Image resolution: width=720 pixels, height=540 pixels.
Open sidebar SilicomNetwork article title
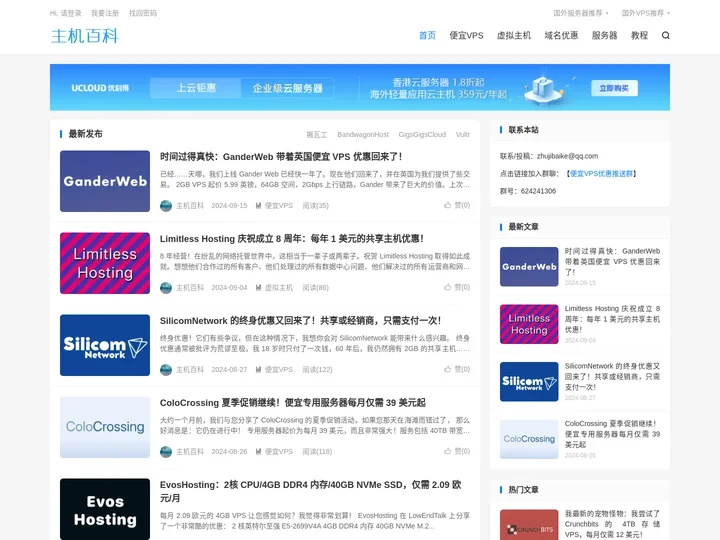(x=612, y=377)
